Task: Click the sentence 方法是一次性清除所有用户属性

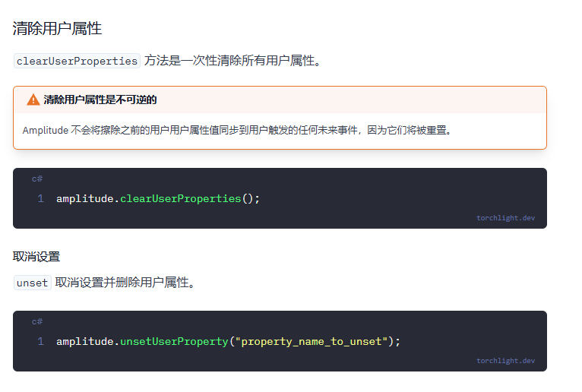Action: [232, 61]
